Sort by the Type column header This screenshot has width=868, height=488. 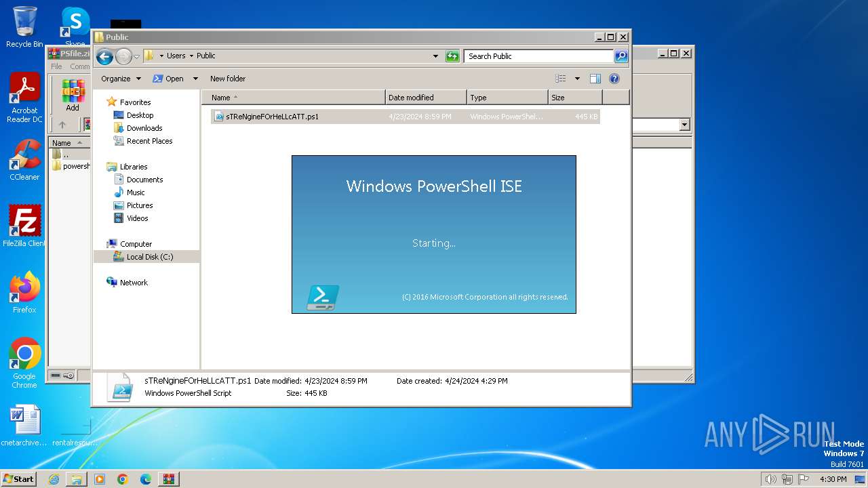(507, 98)
